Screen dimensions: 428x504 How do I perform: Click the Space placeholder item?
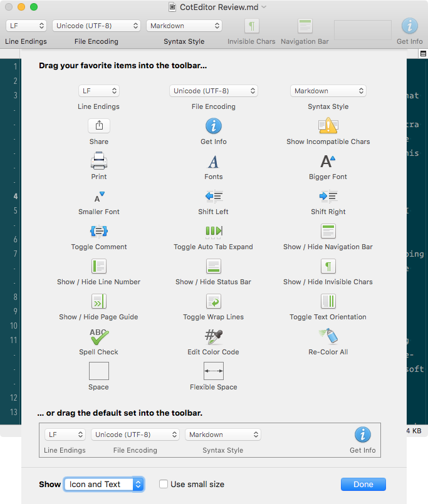coord(99,371)
